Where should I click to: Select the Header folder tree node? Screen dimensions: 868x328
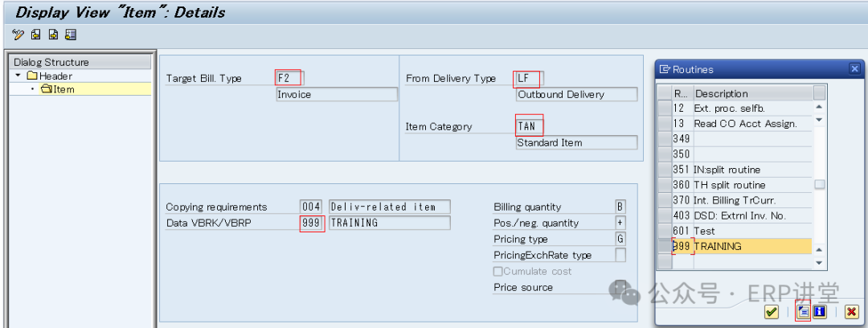click(55, 76)
